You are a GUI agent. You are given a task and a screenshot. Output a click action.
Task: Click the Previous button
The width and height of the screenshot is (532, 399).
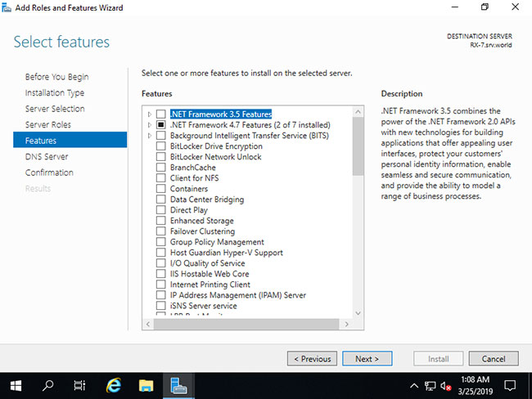(312, 359)
